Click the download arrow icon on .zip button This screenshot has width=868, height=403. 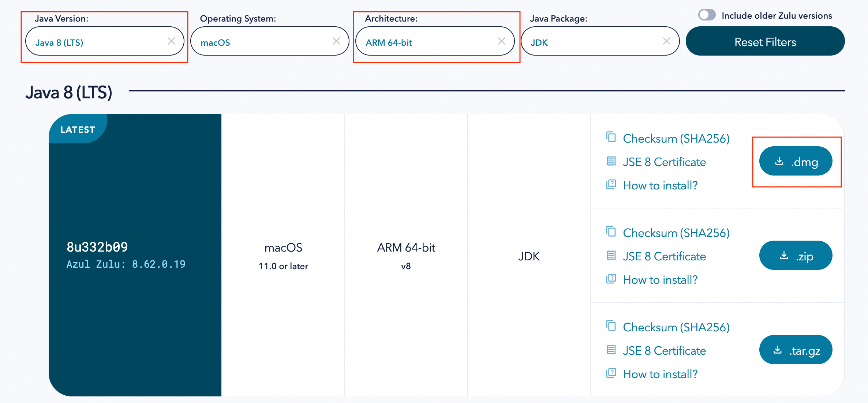click(x=784, y=255)
